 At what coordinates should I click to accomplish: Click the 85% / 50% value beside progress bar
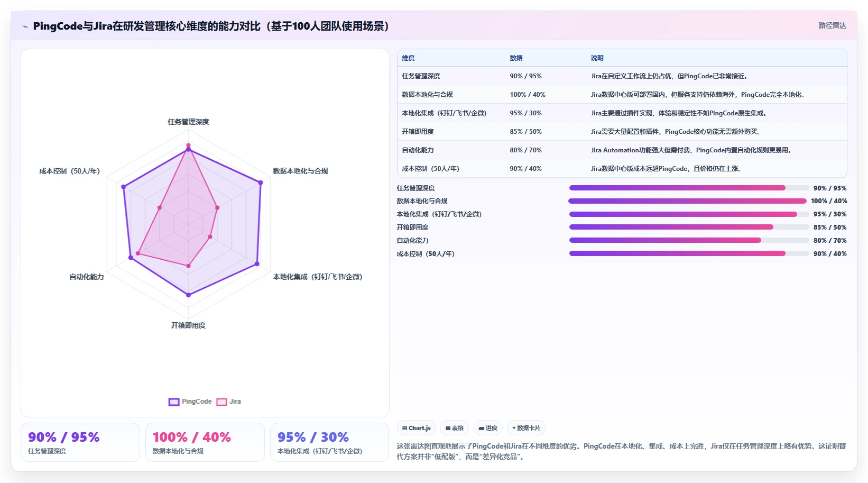pyautogui.click(x=830, y=227)
